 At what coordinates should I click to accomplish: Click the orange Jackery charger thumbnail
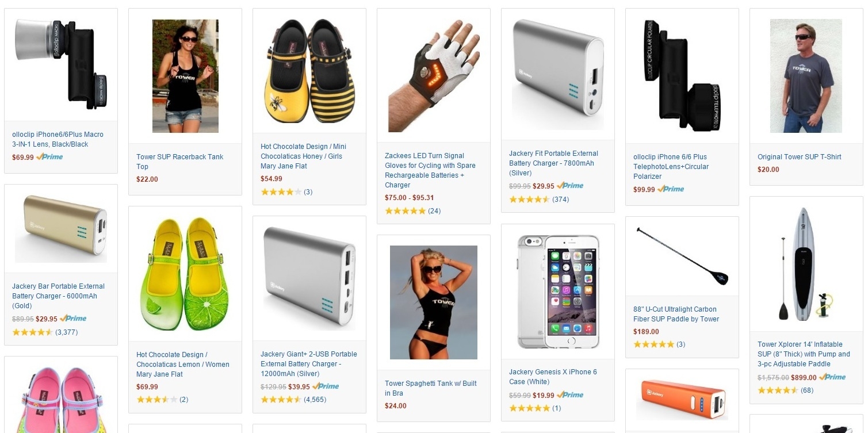tap(682, 400)
